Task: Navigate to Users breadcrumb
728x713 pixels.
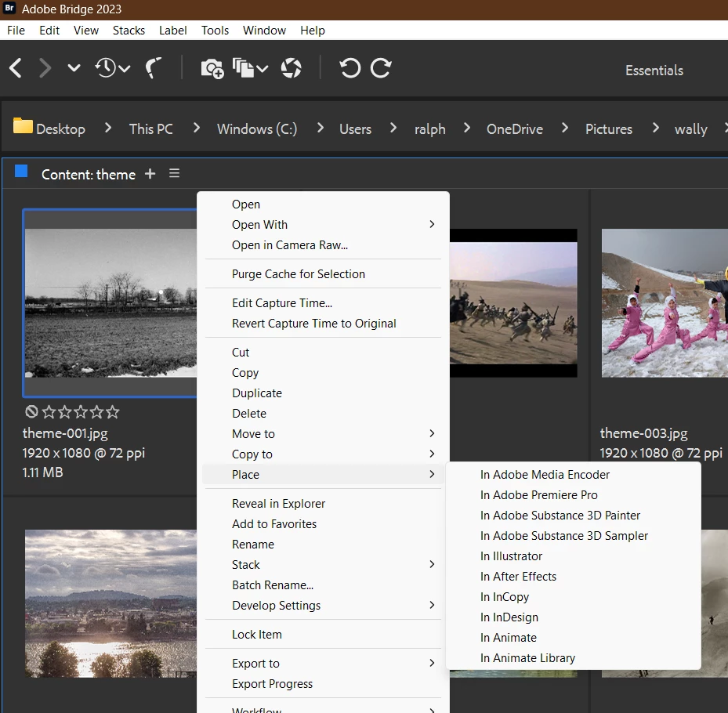Action: tap(355, 129)
